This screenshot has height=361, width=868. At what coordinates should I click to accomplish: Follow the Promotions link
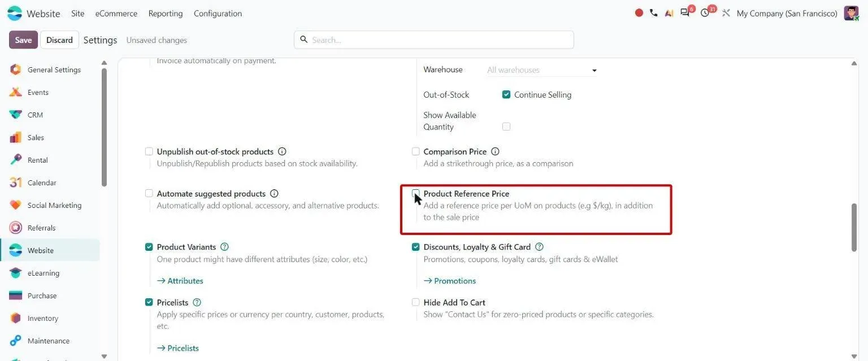(x=450, y=281)
